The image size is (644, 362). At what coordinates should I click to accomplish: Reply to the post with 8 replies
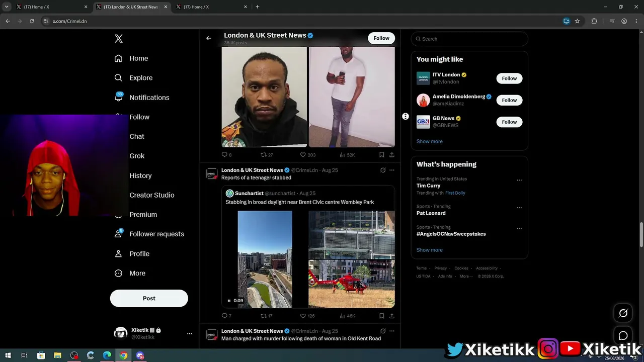[224, 155]
